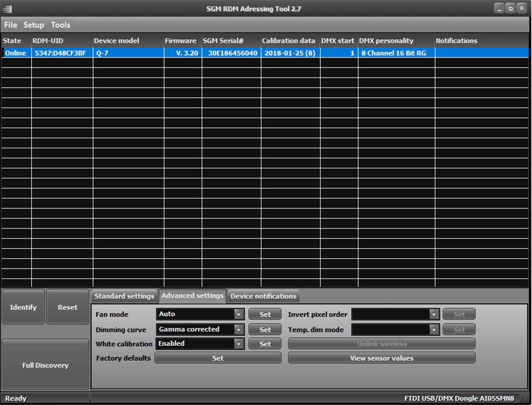This screenshot has width=532, height=405.
Task: Open the File menu
Action: pyautogui.click(x=10, y=25)
